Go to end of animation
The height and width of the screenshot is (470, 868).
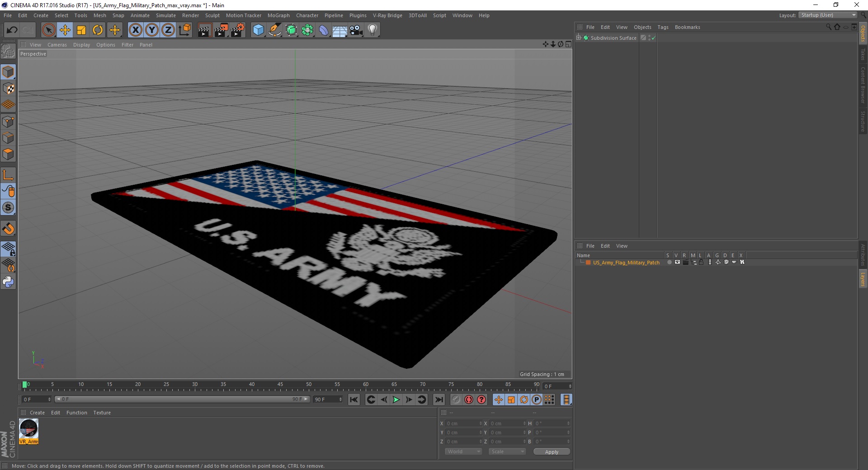pyautogui.click(x=439, y=399)
